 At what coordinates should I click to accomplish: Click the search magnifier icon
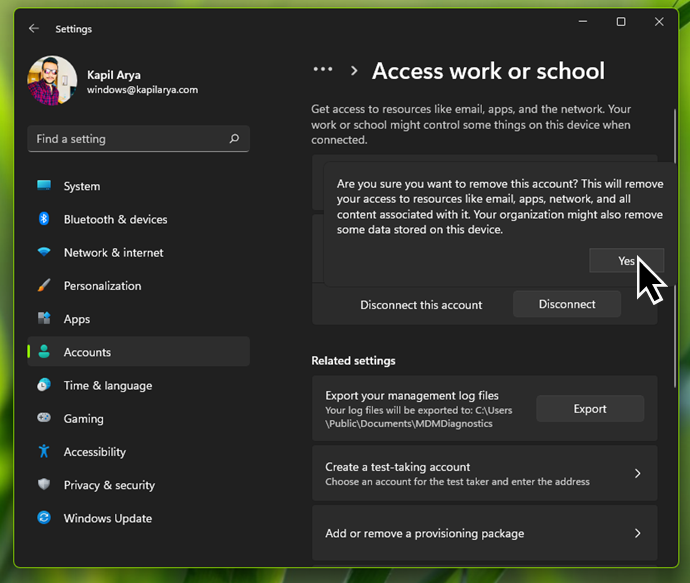point(234,139)
